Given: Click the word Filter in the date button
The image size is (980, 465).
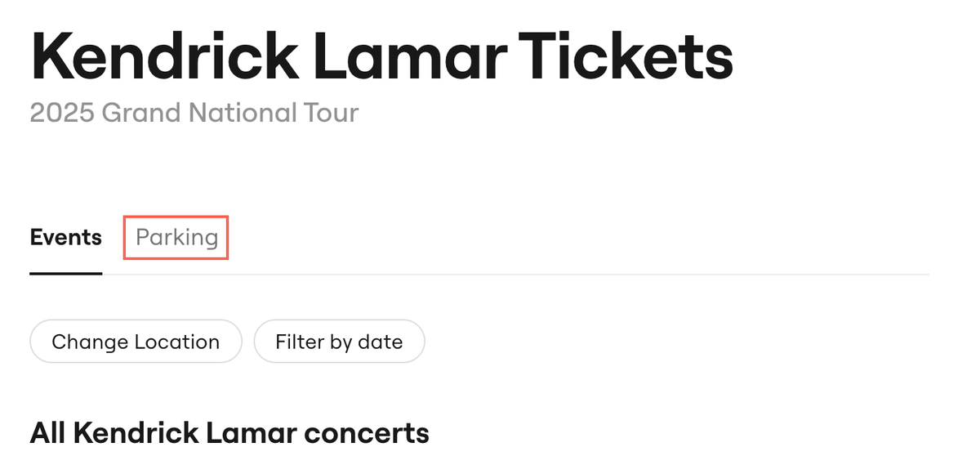Looking at the screenshot, I should pos(299,342).
